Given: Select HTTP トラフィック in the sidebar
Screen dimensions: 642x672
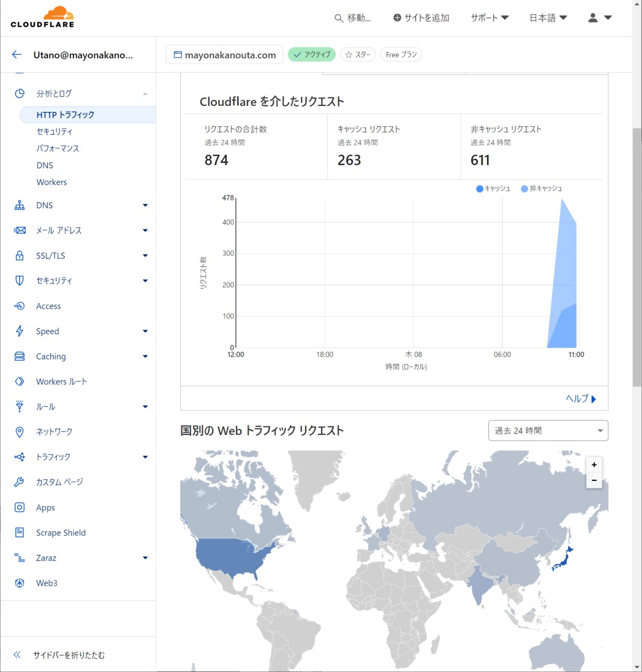Looking at the screenshot, I should 88,115.
